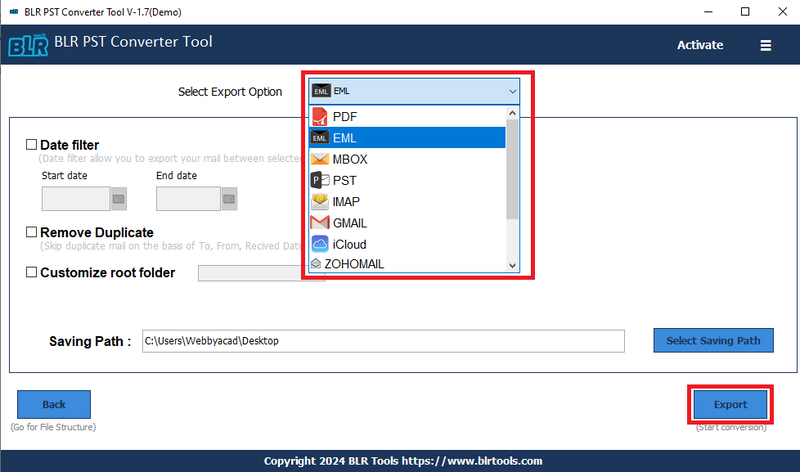800x472 pixels.
Task: Select GMAIL export option
Action: (407, 223)
